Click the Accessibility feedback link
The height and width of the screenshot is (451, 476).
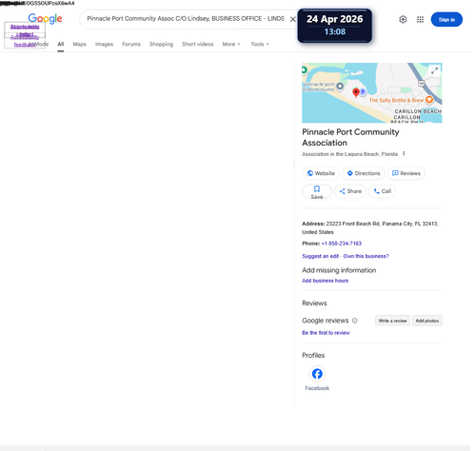(x=25, y=41)
